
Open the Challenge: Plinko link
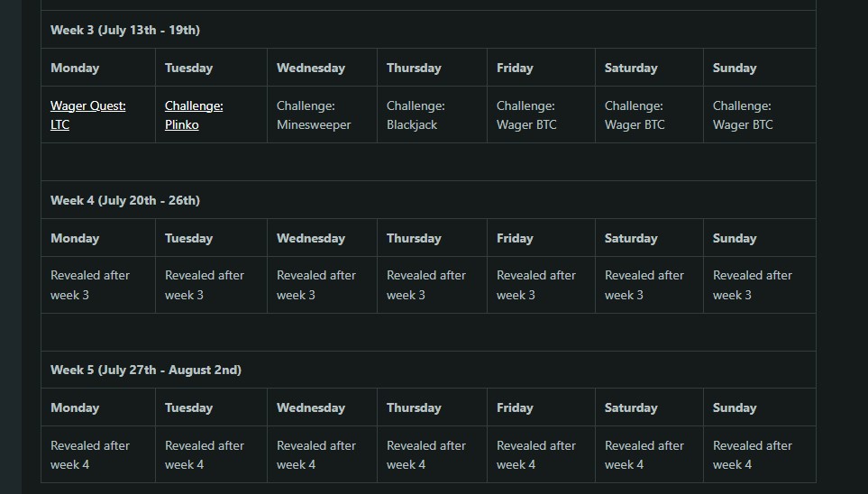click(x=194, y=115)
